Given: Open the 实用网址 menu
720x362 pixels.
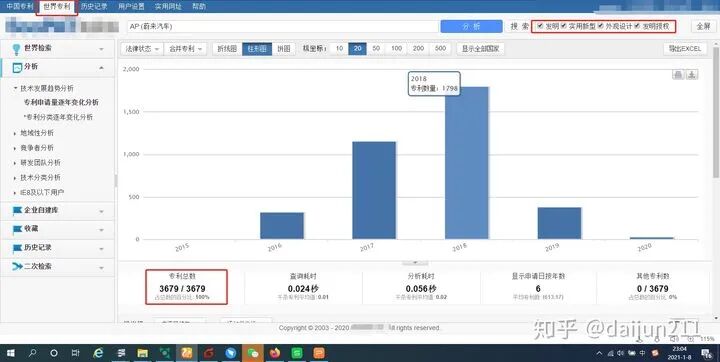Looking at the screenshot, I should (x=168, y=6).
